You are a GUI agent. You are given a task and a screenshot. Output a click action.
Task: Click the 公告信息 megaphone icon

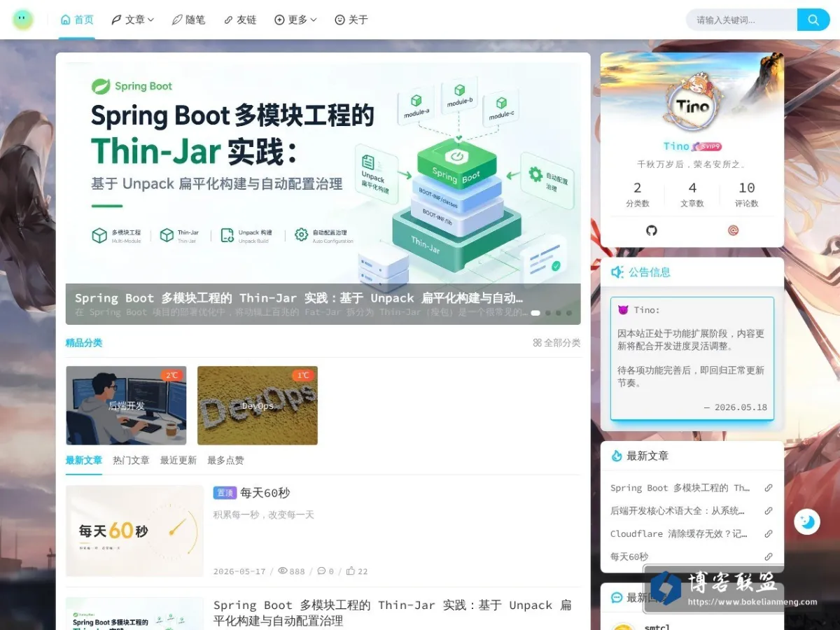click(617, 272)
